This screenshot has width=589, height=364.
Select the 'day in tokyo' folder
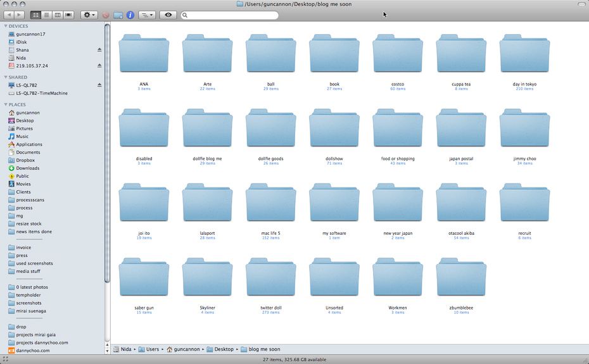(x=524, y=56)
